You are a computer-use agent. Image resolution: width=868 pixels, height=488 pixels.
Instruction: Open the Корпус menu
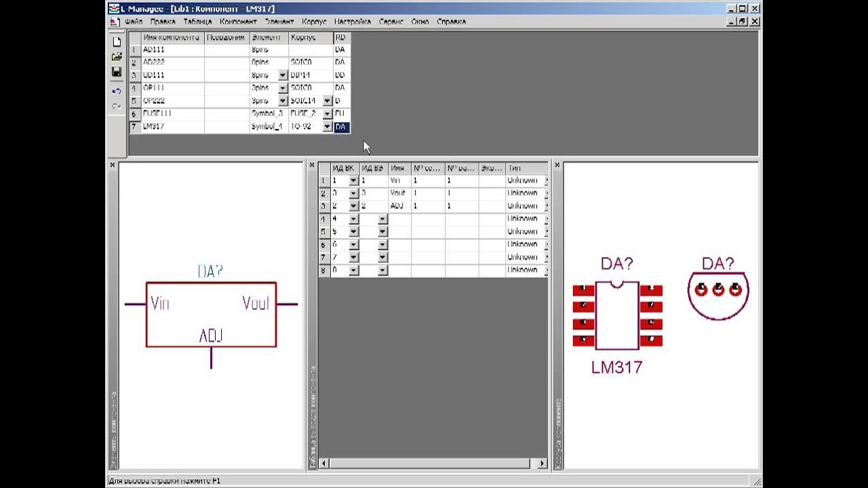314,22
